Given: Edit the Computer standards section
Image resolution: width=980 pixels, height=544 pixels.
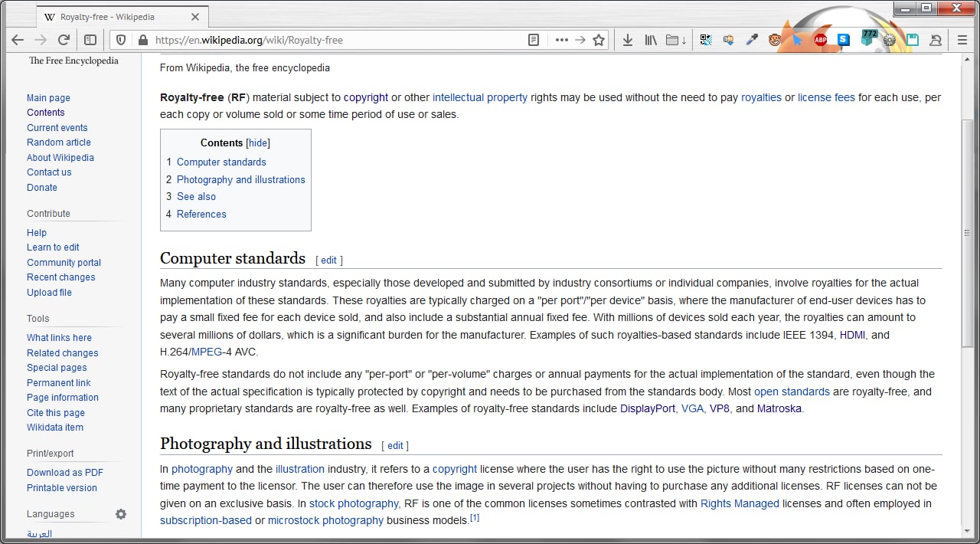Looking at the screenshot, I should tap(328, 261).
